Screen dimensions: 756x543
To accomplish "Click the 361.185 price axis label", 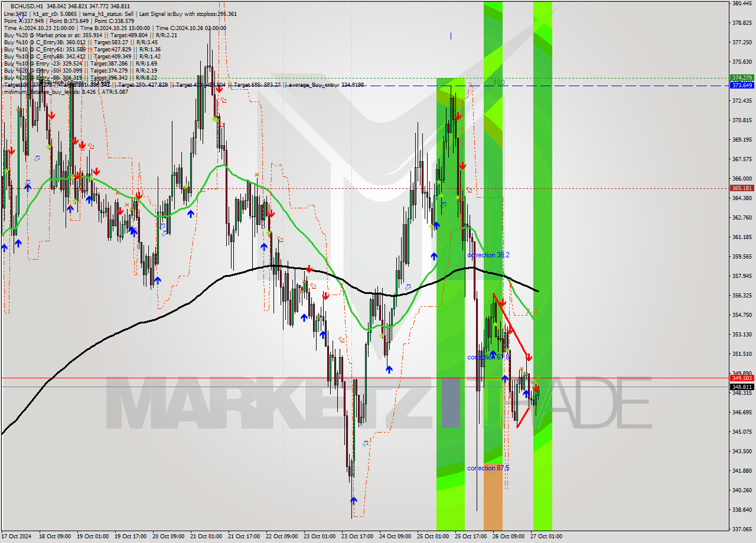I will pyautogui.click(x=742, y=237).
